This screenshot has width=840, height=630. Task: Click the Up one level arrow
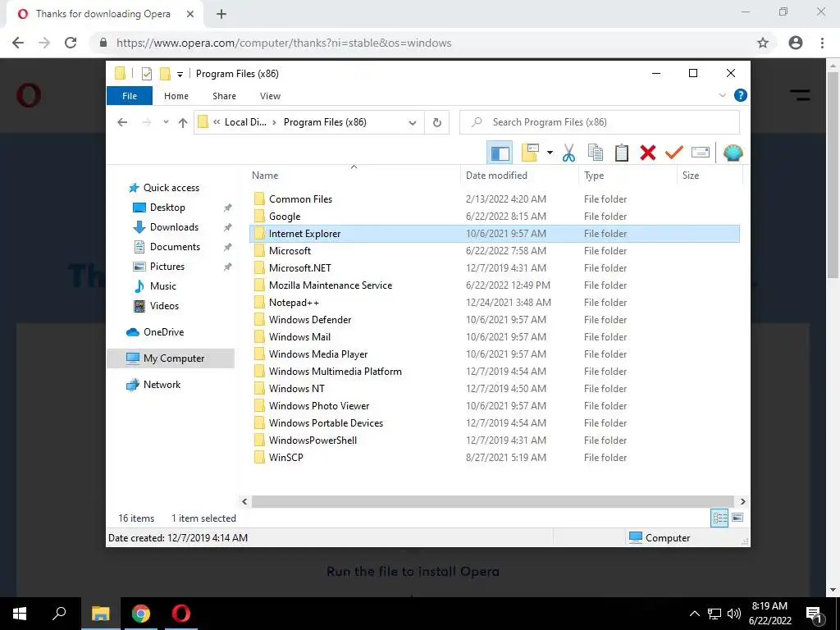[183, 123]
